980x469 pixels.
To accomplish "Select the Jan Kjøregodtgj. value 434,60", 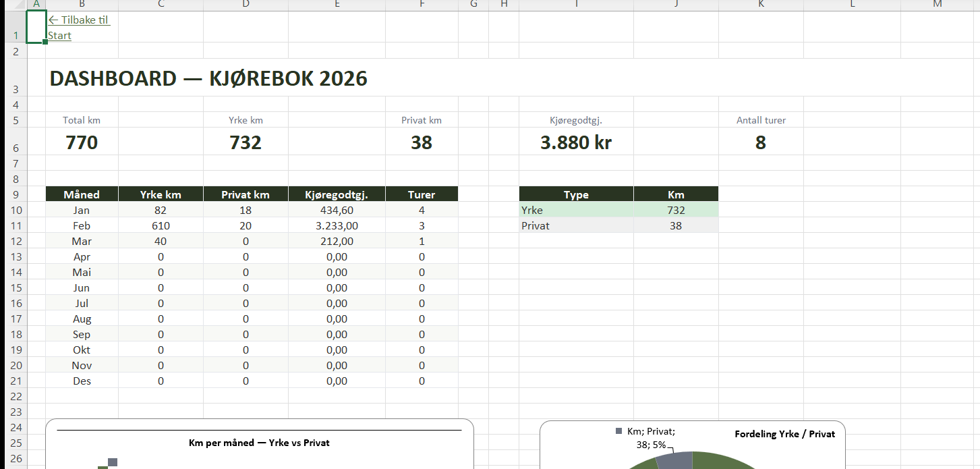I will (337, 210).
